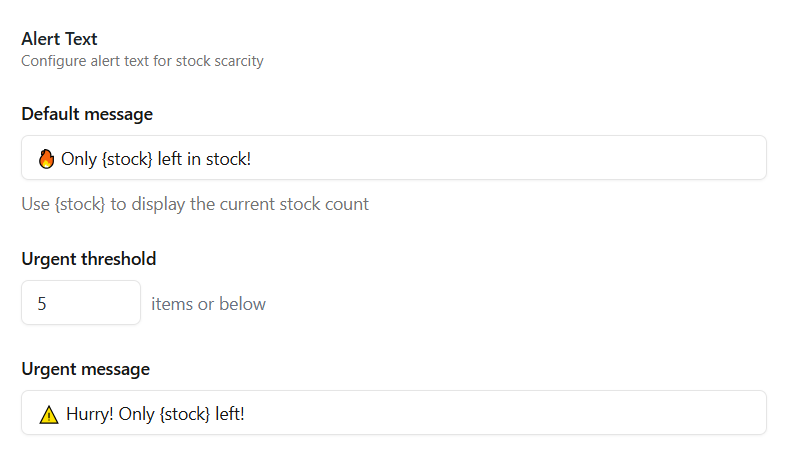Click the word "Only" in Default message
The width and height of the screenshot is (789, 465).
click(80, 158)
